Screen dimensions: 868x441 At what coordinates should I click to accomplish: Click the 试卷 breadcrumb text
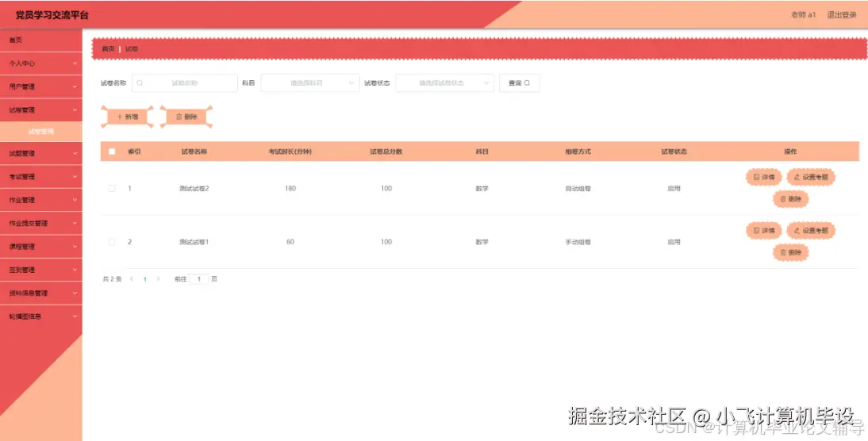click(x=132, y=49)
